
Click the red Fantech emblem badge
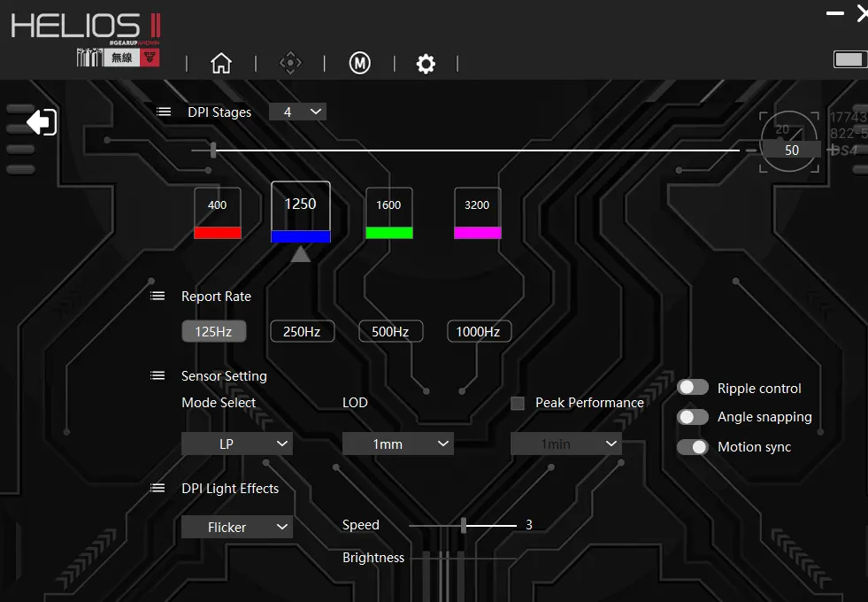(x=150, y=58)
